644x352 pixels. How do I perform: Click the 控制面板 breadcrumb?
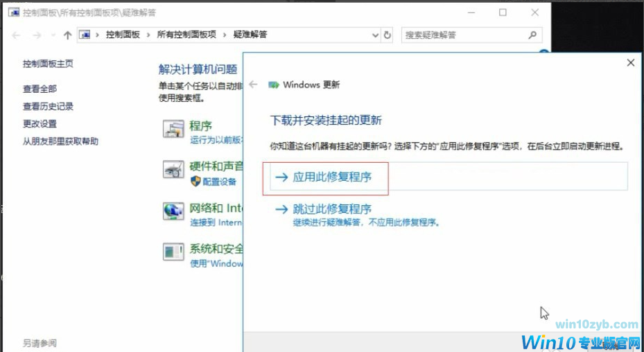pos(123,35)
